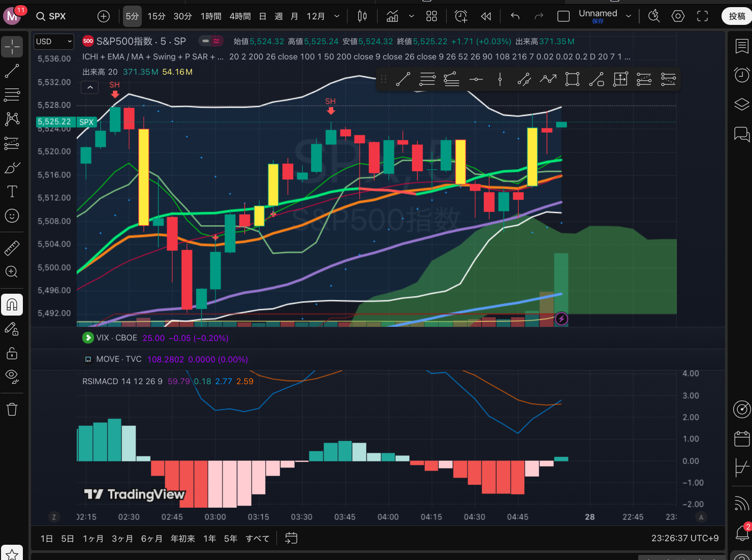Screen dimensions: 752x560
Task: Open the object tree layers panel
Action: coord(742,104)
